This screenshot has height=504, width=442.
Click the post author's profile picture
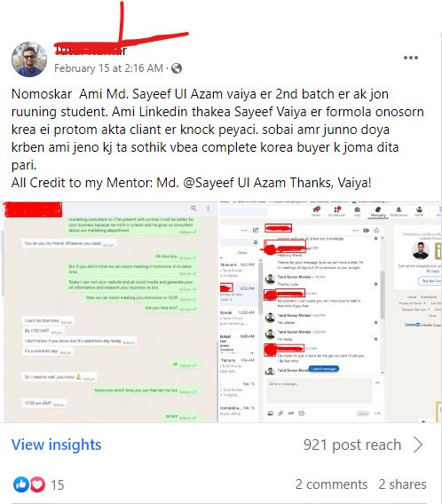tap(29, 59)
